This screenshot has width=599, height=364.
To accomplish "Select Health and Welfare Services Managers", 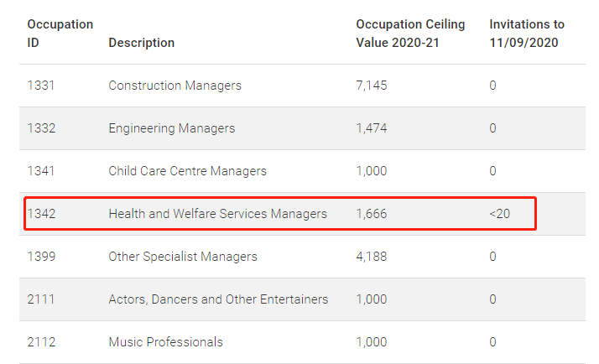I will pos(218,214).
